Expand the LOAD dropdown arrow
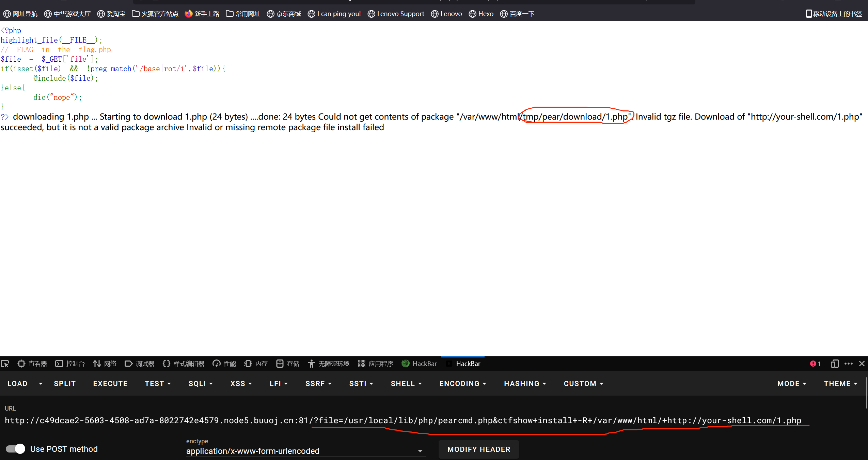The image size is (868, 460). pyautogui.click(x=41, y=383)
